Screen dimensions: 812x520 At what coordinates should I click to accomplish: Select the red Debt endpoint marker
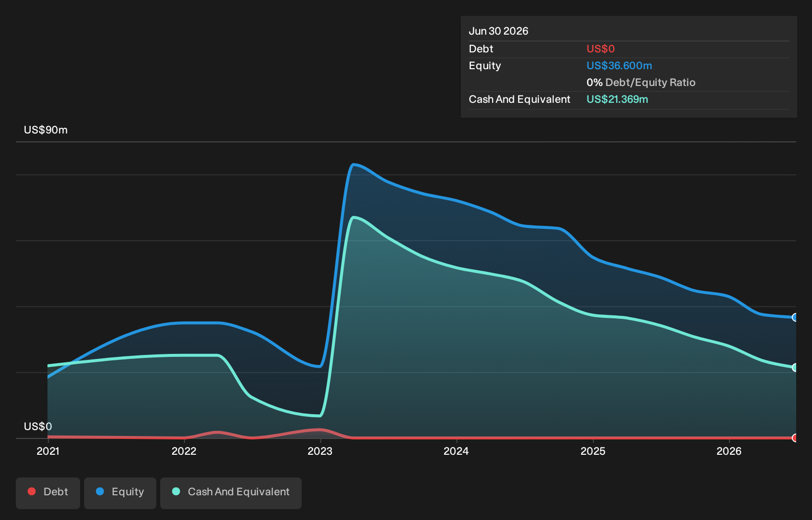click(795, 438)
